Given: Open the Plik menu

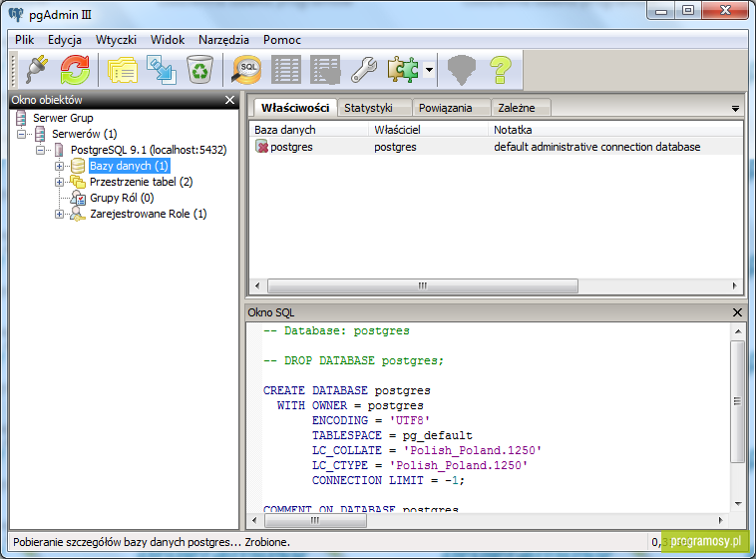Looking at the screenshot, I should click(x=24, y=40).
